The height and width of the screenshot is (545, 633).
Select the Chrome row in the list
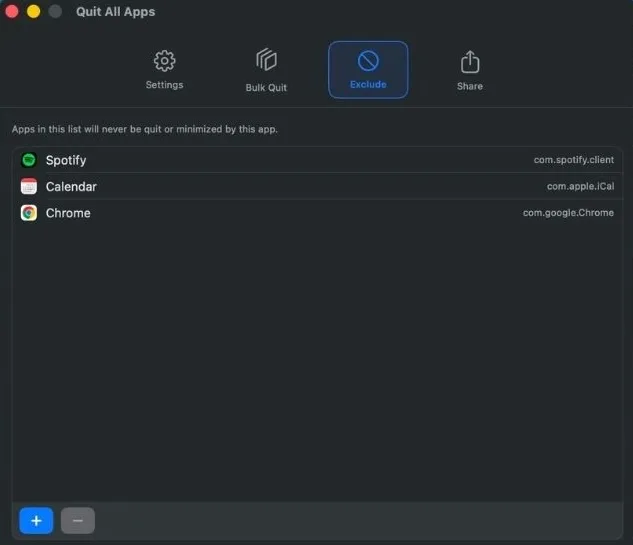[x=317, y=213]
